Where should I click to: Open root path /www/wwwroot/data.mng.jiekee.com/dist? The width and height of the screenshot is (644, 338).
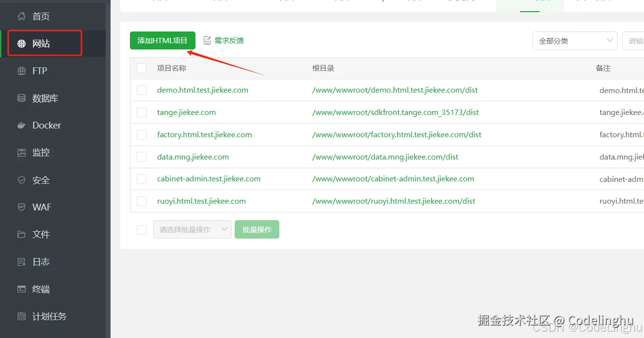click(386, 157)
